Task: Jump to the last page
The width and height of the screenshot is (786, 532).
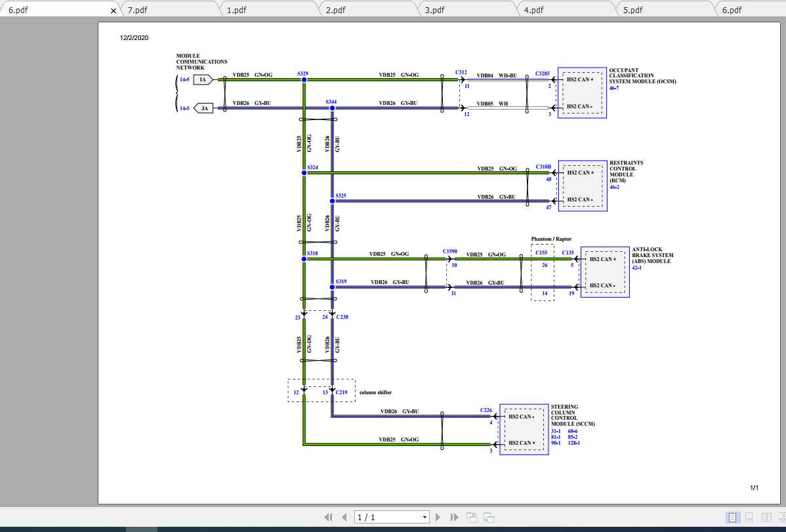Action: click(x=454, y=517)
